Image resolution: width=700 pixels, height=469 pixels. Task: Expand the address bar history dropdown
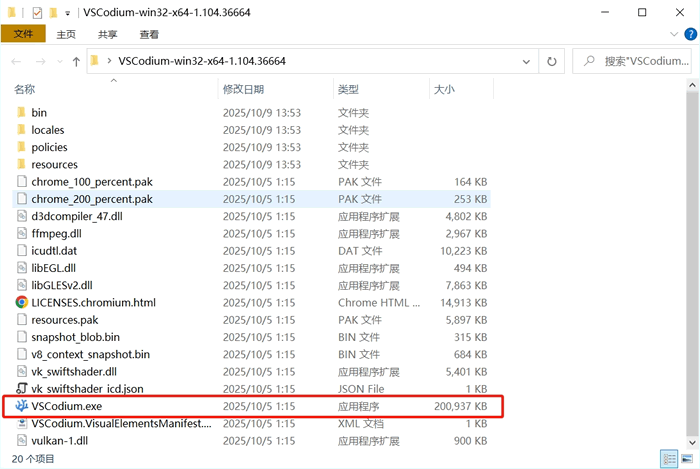(528, 61)
